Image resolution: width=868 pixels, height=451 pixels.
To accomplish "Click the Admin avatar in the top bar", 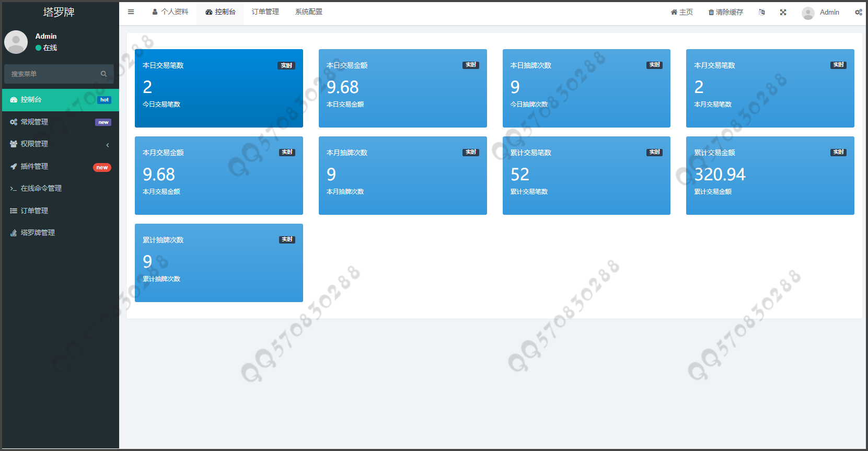I will point(808,13).
